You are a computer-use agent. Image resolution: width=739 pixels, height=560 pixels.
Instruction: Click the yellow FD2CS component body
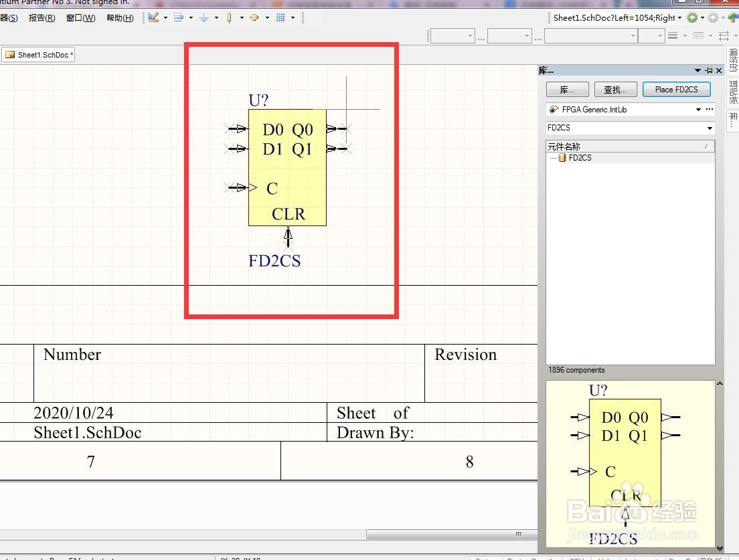287,168
